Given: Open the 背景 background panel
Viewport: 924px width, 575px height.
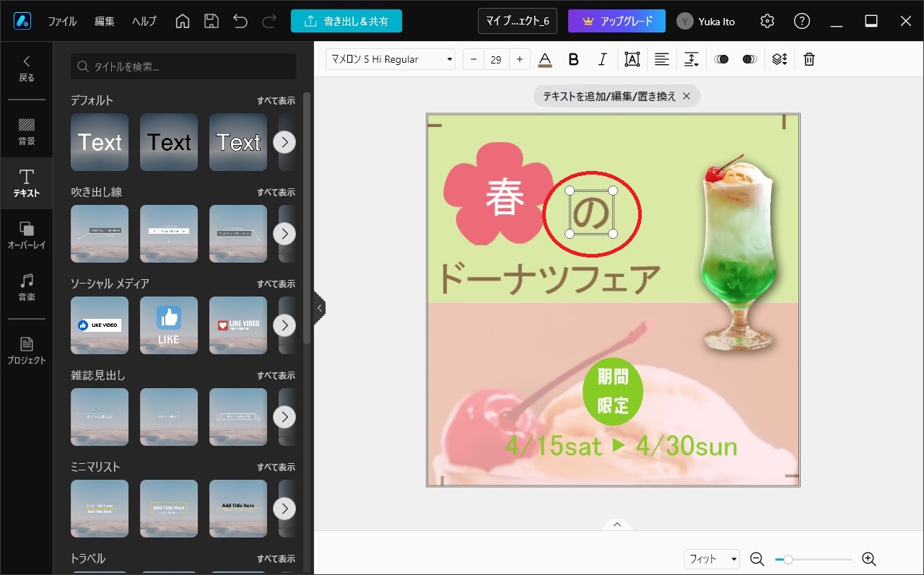Looking at the screenshot, I should (27, 131).
